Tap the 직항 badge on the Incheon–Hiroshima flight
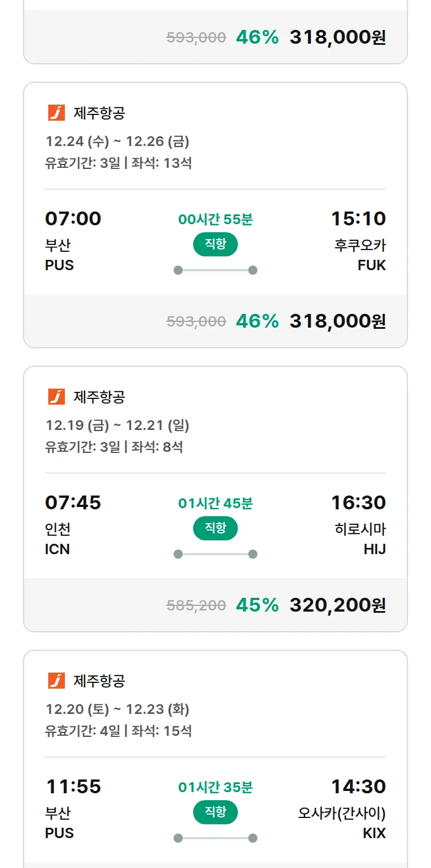Image resolution: width=431 pixels, height=868 pixels. [x=215, y=528]
